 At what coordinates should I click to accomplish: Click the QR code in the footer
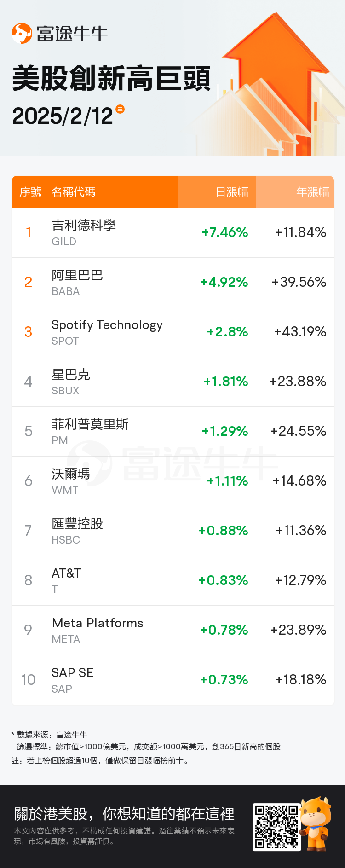tap(277, 827)
